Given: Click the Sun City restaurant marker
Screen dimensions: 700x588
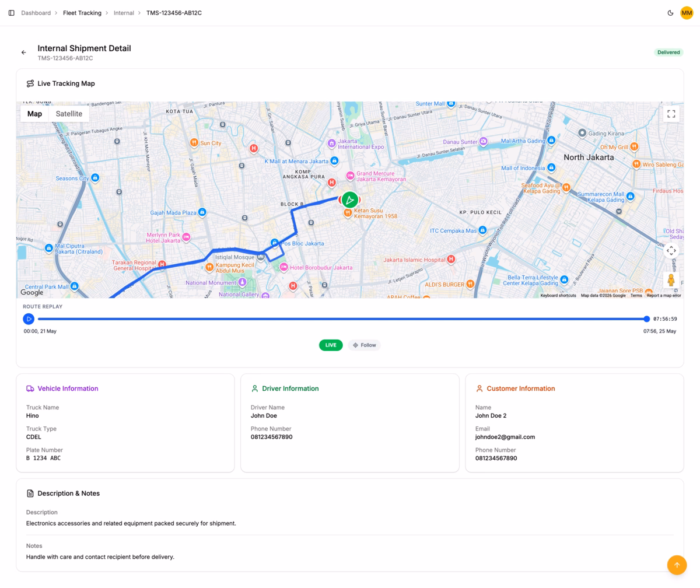Looking at the screenshot, I should point(194,143).
